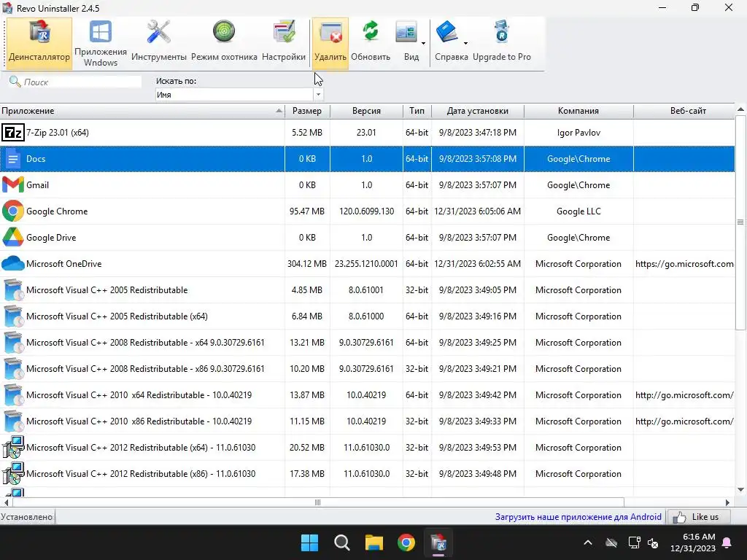
Task: Click the 304.12 MB size cell
Action: [307, 263]
